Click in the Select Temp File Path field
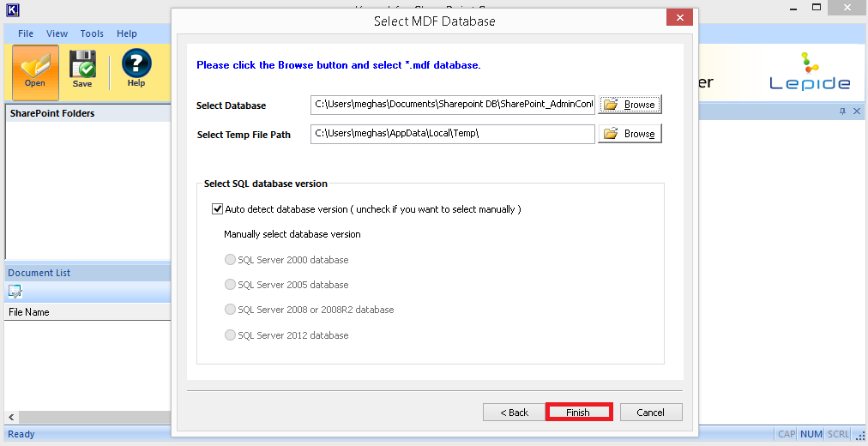The height and width of the screenshot is (446, 868). [x=453, y=133]
